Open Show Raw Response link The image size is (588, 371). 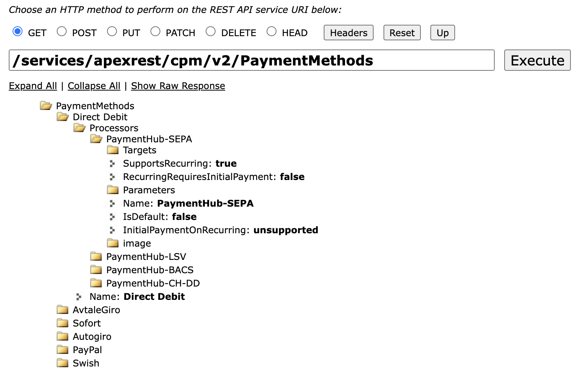[x=178, y=86]
